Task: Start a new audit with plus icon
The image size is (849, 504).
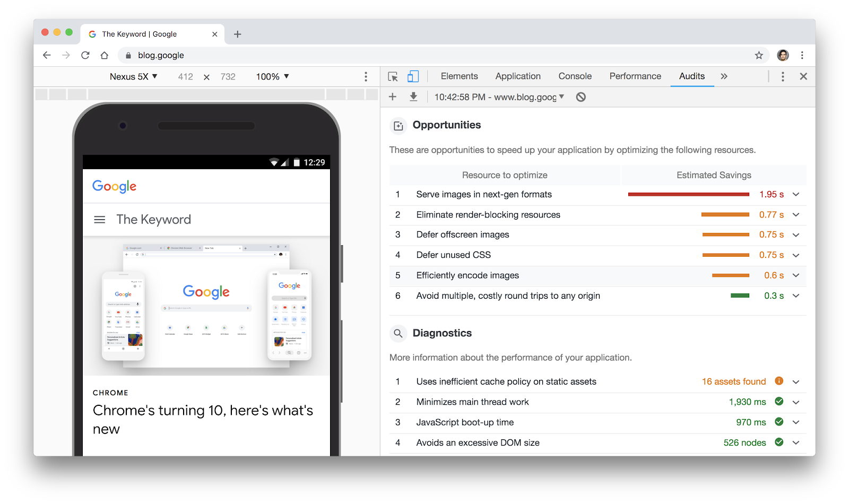Action: [393, 97]
